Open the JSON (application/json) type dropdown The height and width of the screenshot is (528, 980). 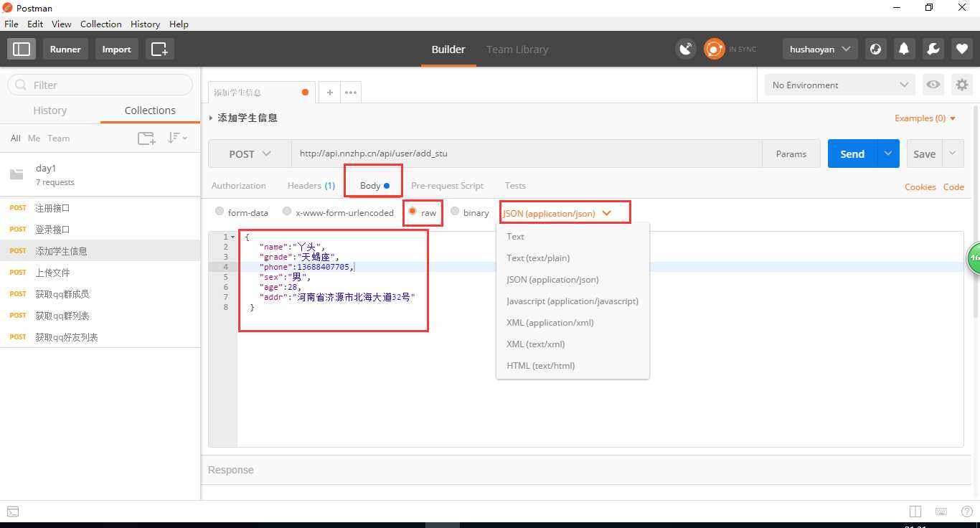pyautogui.click(x=557, y=213)
